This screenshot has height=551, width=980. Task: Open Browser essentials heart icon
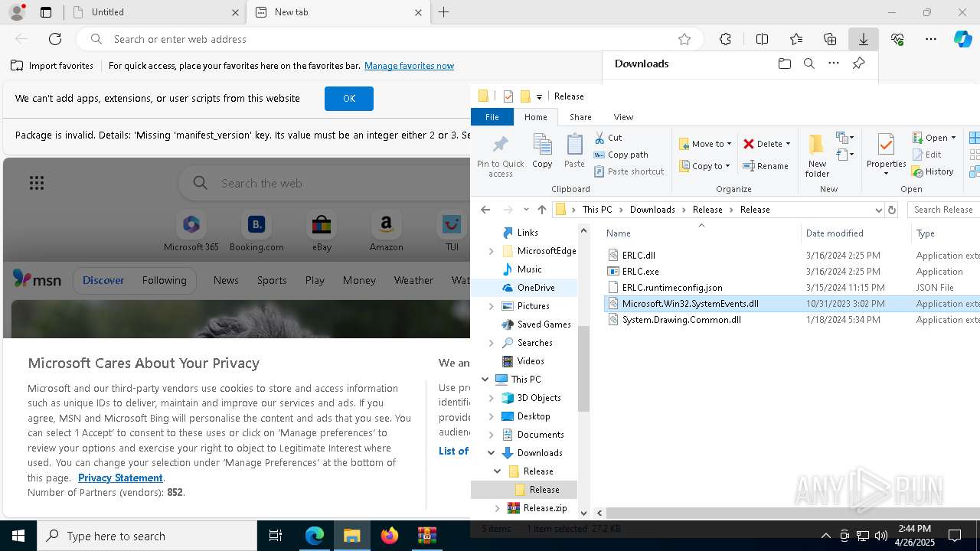(897, 39)
